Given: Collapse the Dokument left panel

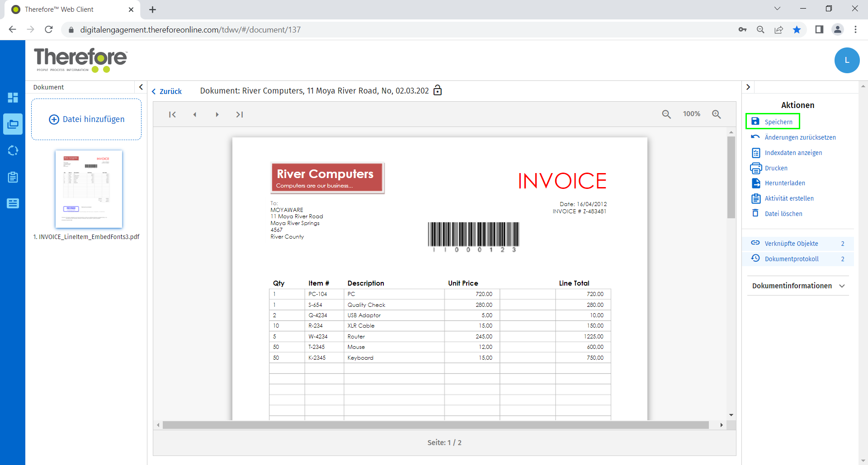Looking at the screenshot, I should pos(141,87).
